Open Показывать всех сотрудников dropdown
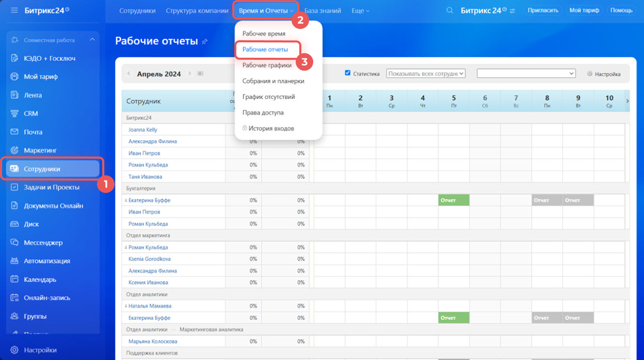644x360 pixels. (426, 74)
